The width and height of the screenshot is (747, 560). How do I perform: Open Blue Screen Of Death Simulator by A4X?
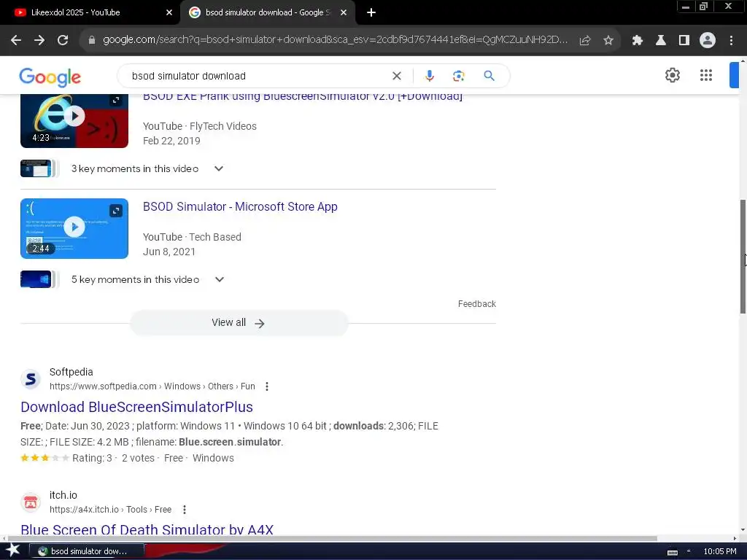click(147, 529)
